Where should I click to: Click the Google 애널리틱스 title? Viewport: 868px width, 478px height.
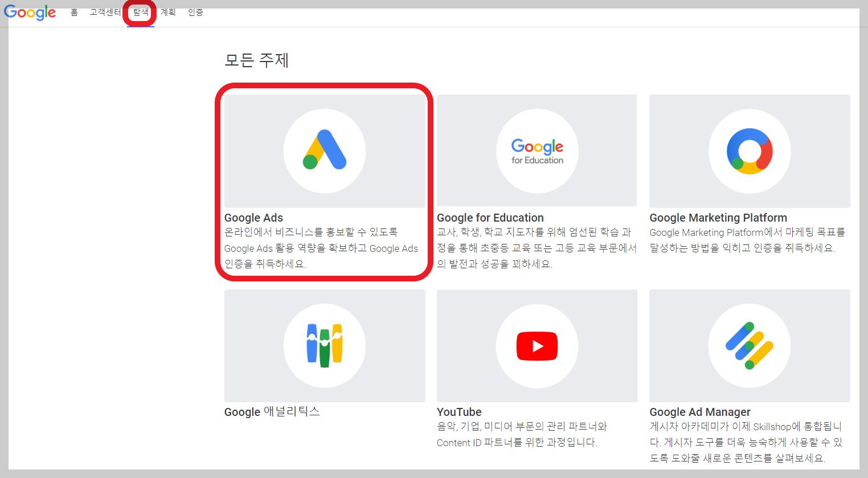click(x=272, y=412)
